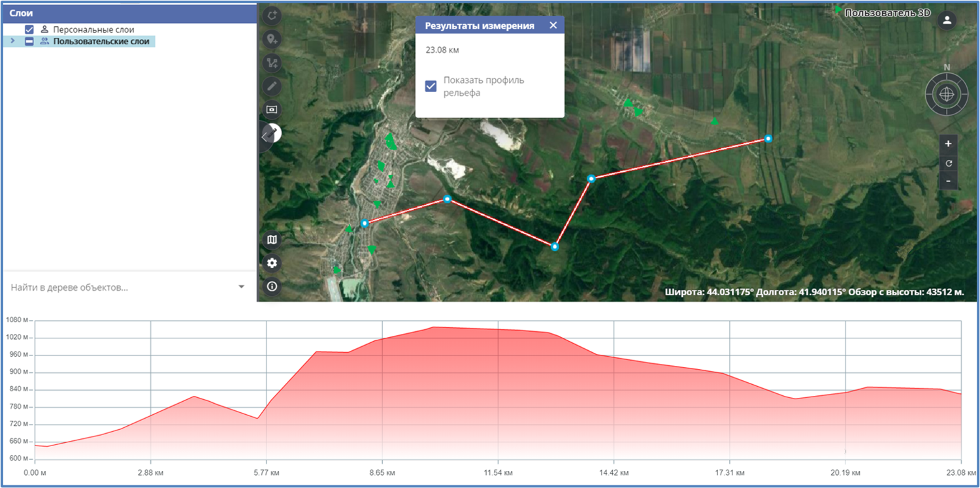Zoom in with the plus button

pyautogui.click(x=948, y=144)
